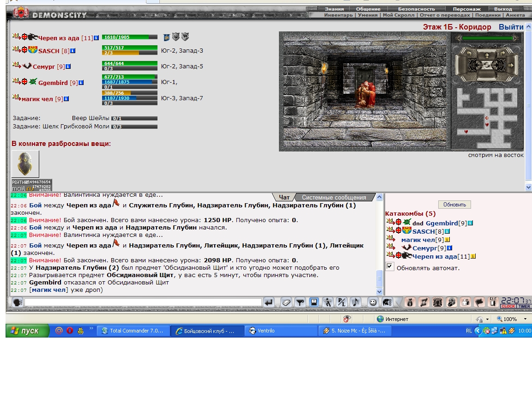Click the lightning rune toolbar icon

424,302
